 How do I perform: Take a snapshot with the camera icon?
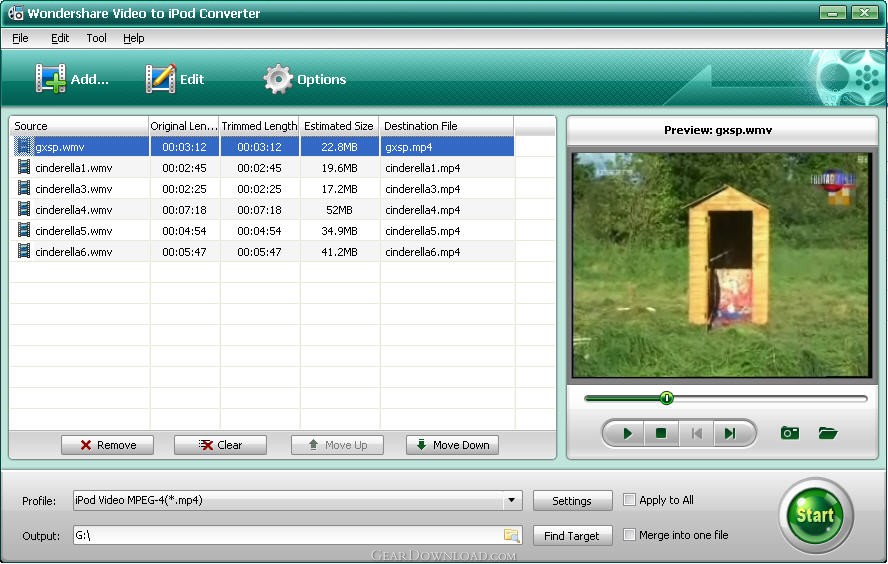(789, 433)
